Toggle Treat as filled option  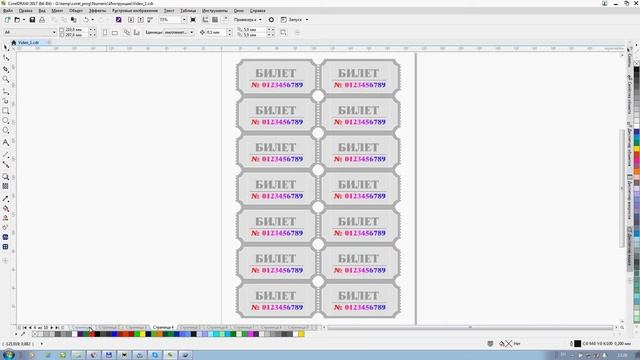point(283,32)
